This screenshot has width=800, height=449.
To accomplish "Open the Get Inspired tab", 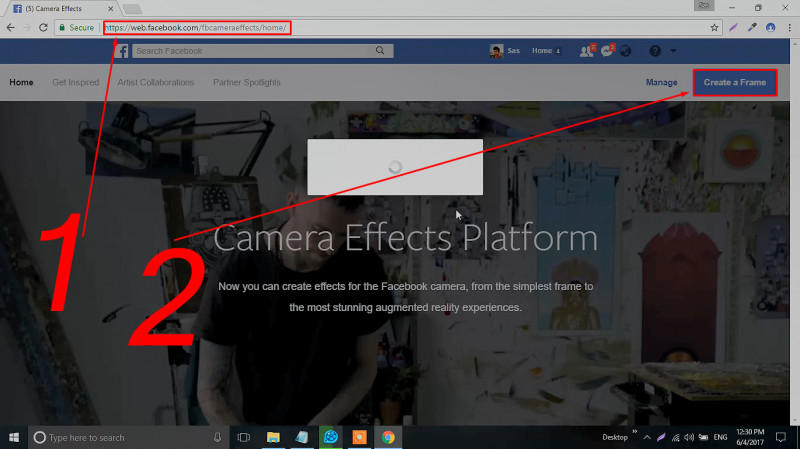I will click(76, 82).
